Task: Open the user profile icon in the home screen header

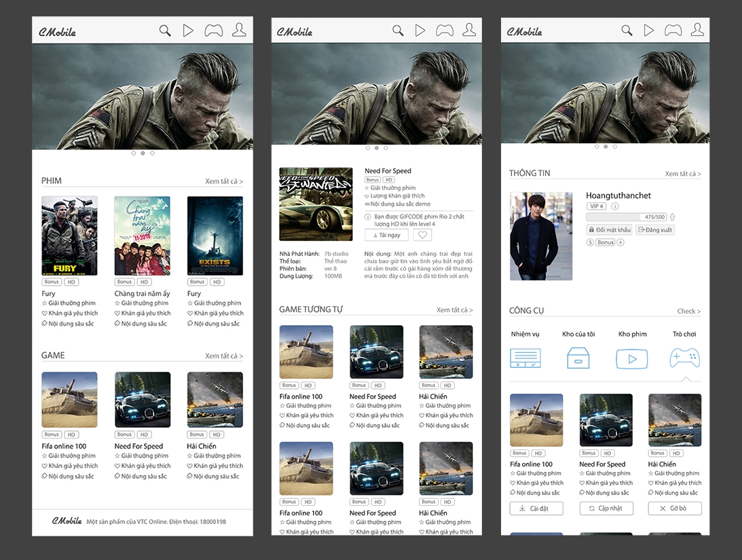Action: 239,30
